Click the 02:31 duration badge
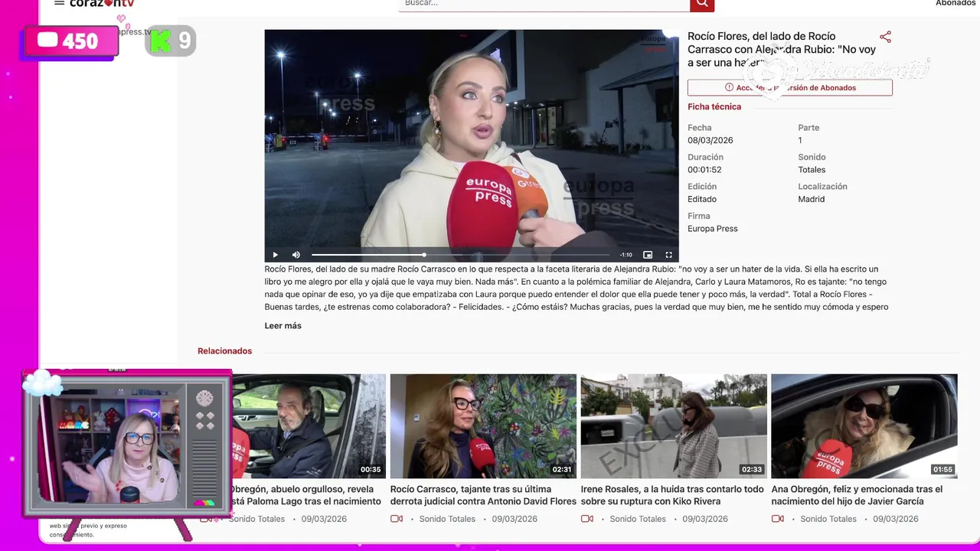980x551 pixels. tap(562, 470)
